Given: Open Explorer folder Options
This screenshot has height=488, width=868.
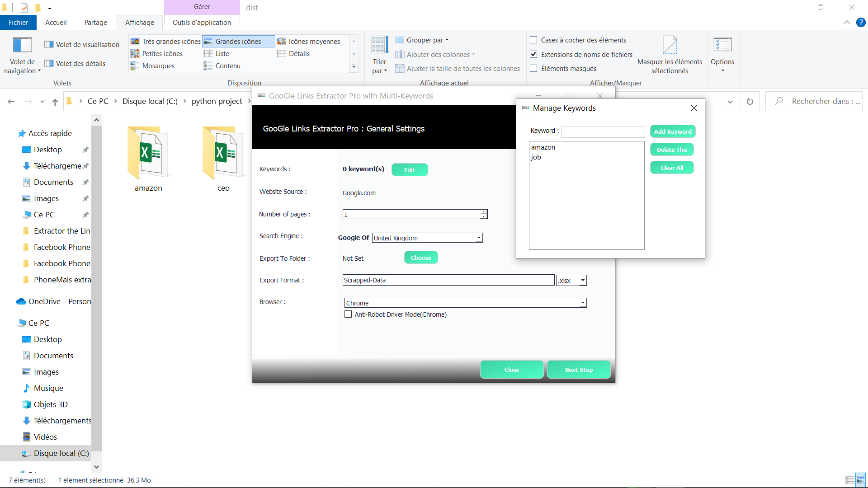Looking at the screenshot, I should [x=722, y=53].
